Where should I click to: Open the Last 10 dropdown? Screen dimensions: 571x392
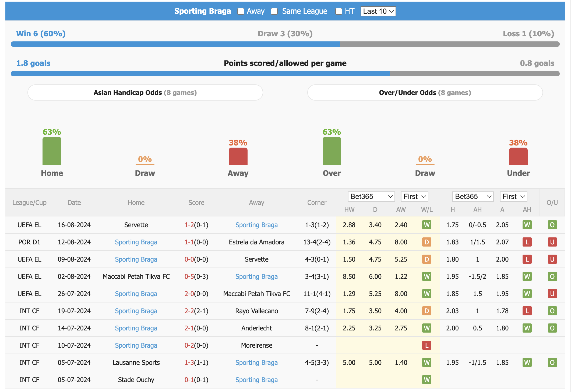point(378,11)
